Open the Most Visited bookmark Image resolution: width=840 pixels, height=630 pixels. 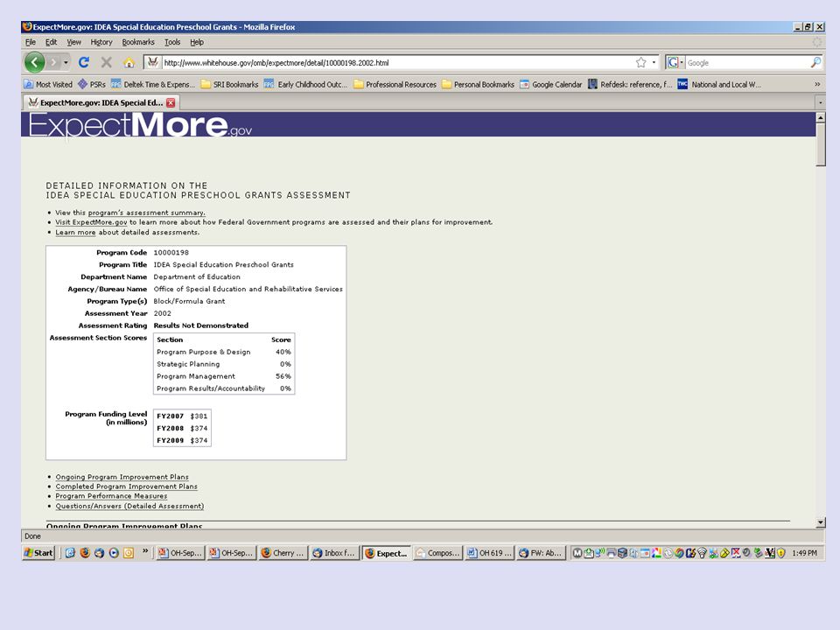tap(48, 85)
